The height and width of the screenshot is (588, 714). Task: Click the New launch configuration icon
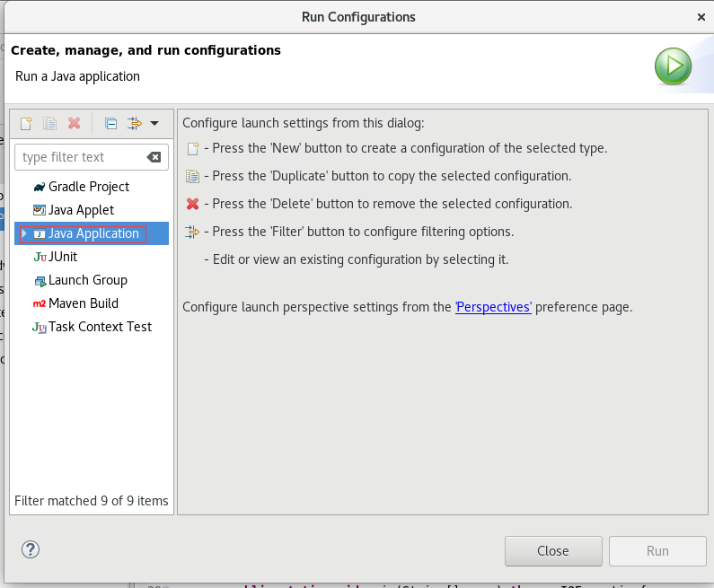(26, 123)
